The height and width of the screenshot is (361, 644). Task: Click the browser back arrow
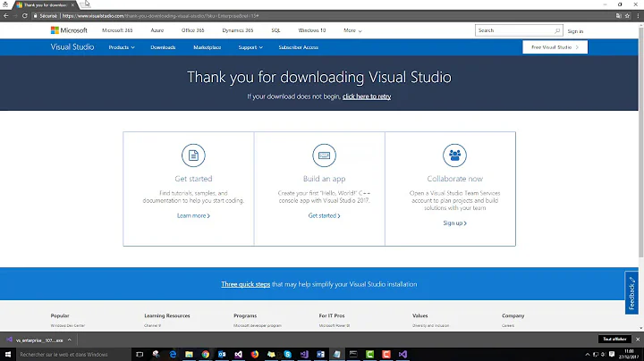coord(5,15)
